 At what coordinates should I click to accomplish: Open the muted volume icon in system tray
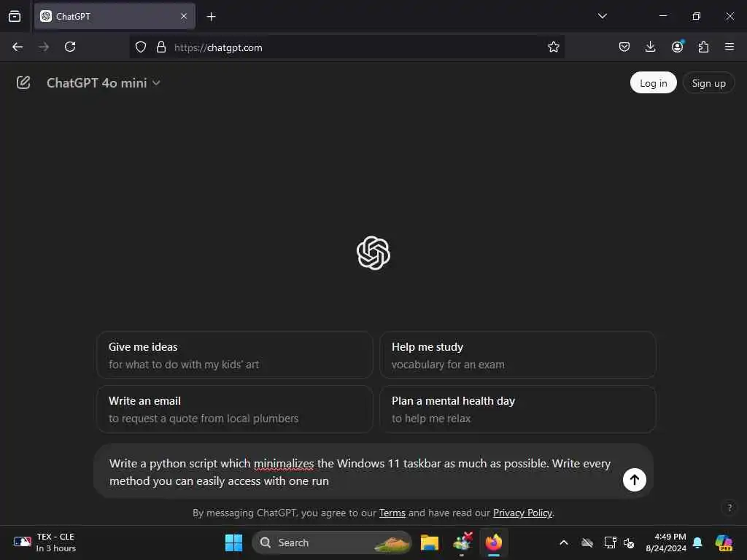629,542
